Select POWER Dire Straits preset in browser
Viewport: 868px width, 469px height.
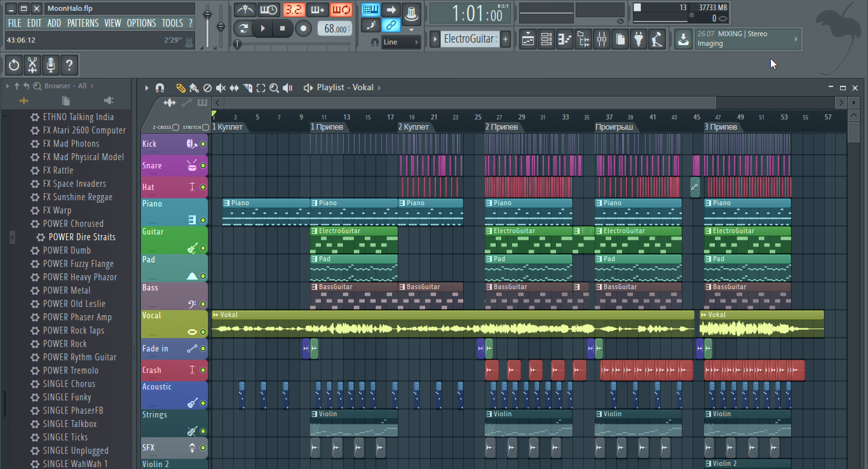[82, 237]
